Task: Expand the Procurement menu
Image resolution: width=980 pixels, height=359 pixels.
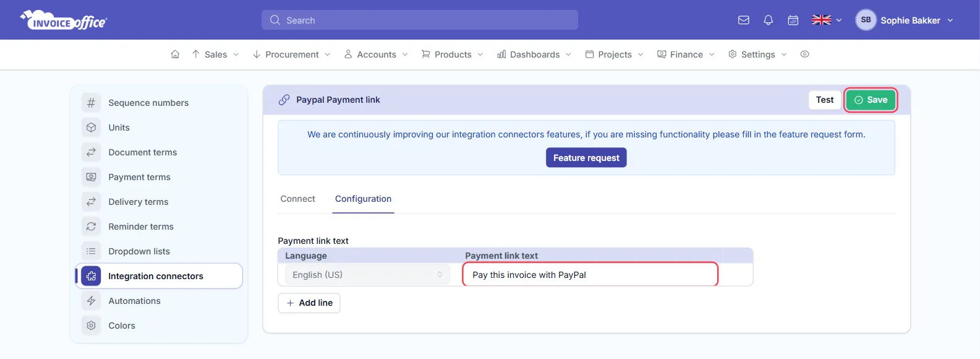Action: click(x=291, y=54)
